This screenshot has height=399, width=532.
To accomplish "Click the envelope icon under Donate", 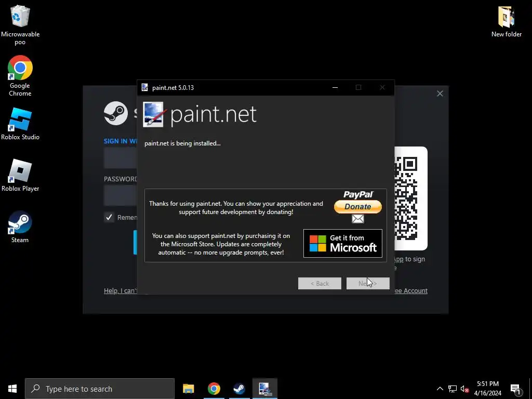I will pos(357,219).
